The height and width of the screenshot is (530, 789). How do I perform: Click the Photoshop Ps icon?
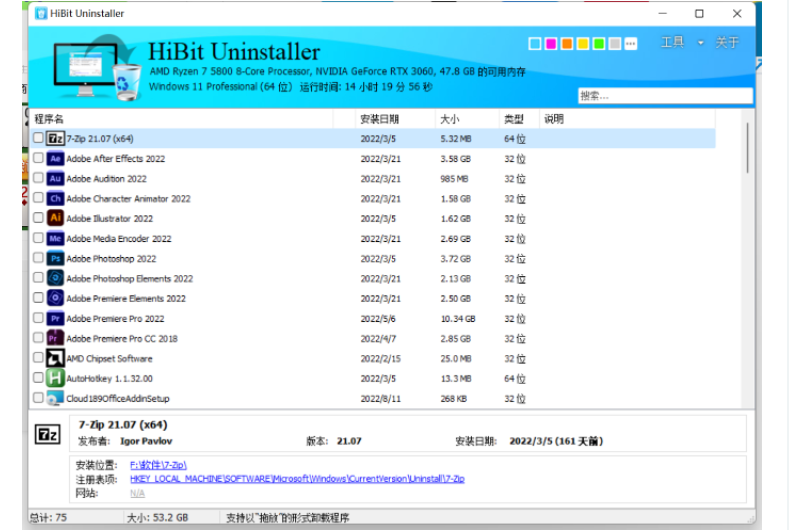pos(55,259)
